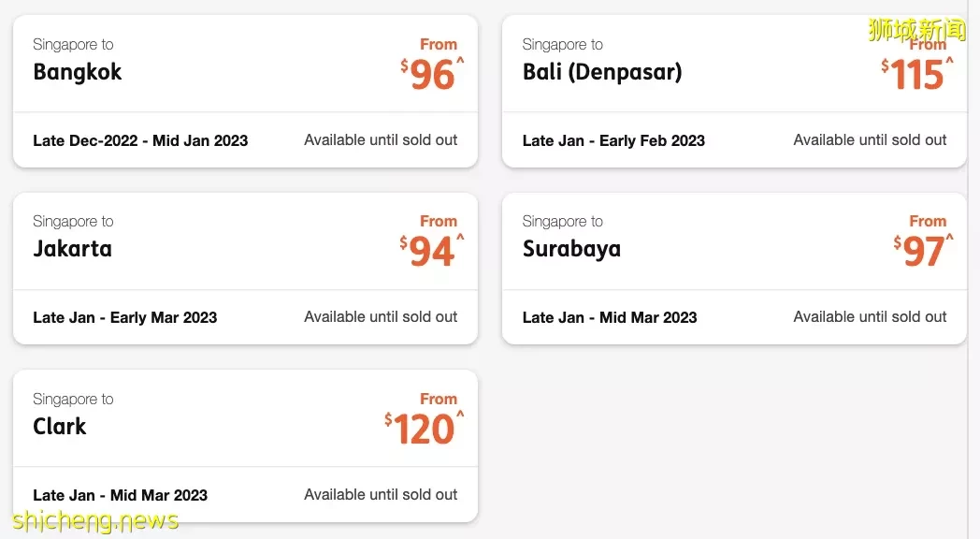The image size is (980, 539).
Task: Open the Jakarta destination title
Action: 73,249
